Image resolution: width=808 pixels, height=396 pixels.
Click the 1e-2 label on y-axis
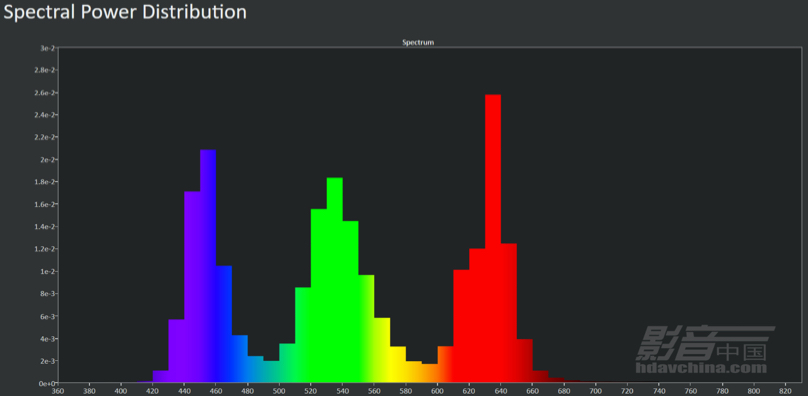(48, 272)
